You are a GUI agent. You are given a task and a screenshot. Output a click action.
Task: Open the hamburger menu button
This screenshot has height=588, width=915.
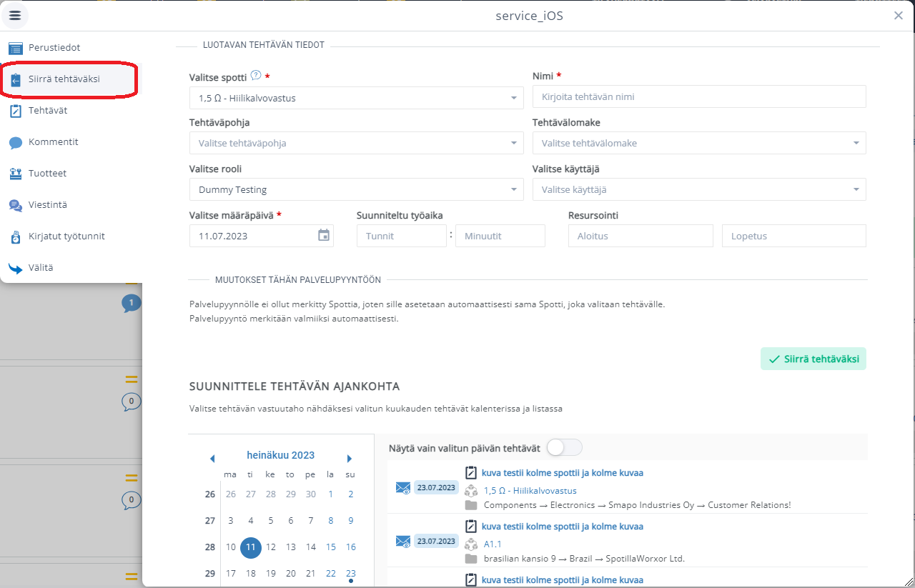click(x=15, y=15)
